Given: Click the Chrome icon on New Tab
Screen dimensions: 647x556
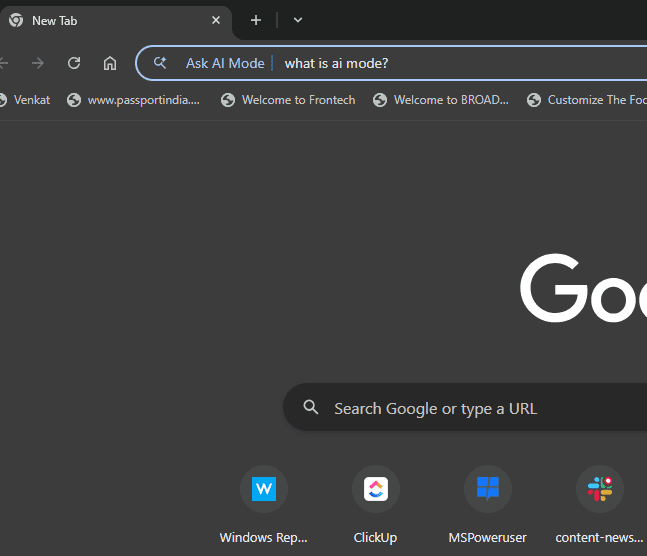Looking at the screenshot, I should [16, 20].
